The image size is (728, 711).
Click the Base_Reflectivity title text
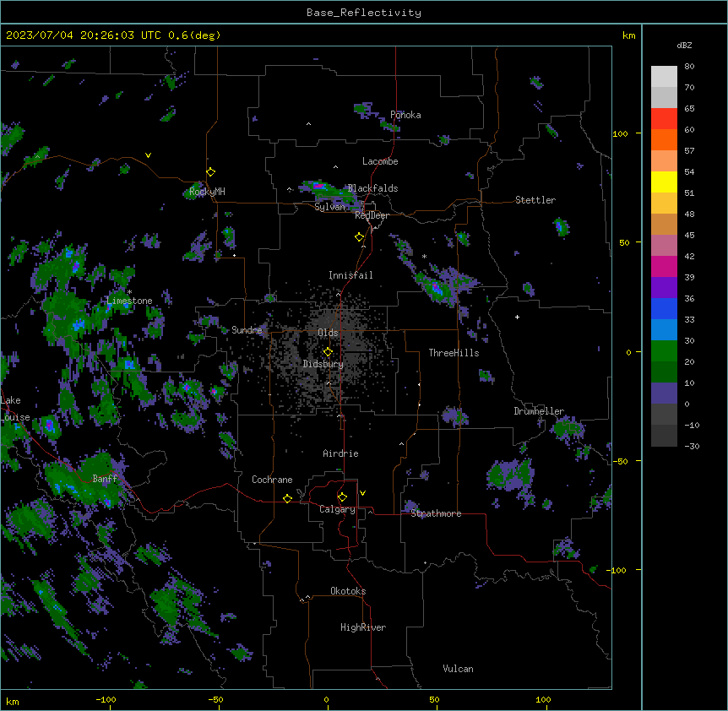(x=364, y=13)
